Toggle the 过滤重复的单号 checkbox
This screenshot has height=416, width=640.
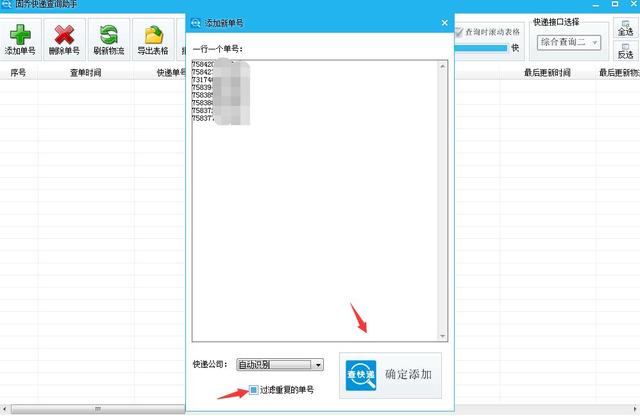pos(253,390)
